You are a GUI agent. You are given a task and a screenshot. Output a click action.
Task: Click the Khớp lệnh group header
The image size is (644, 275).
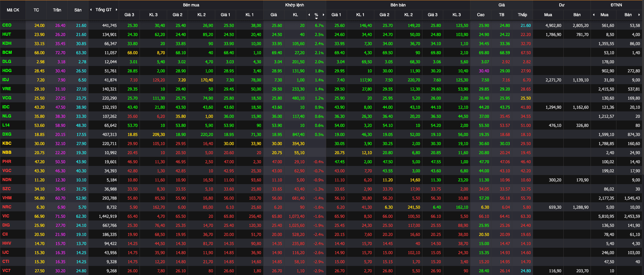(295, 5)
